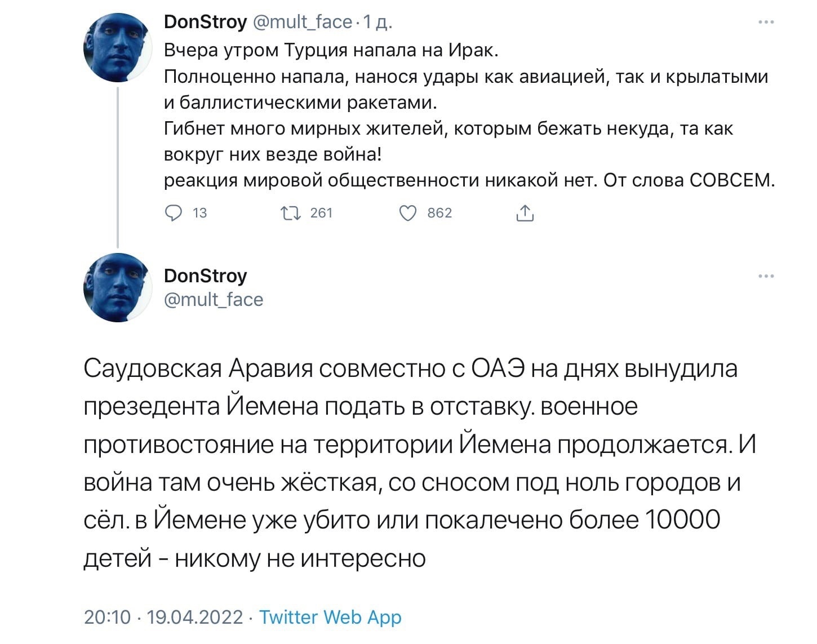Open the DonStroy display name on the first tweet
This screenshot has width=817, height=644.
(x=205, y=23)
